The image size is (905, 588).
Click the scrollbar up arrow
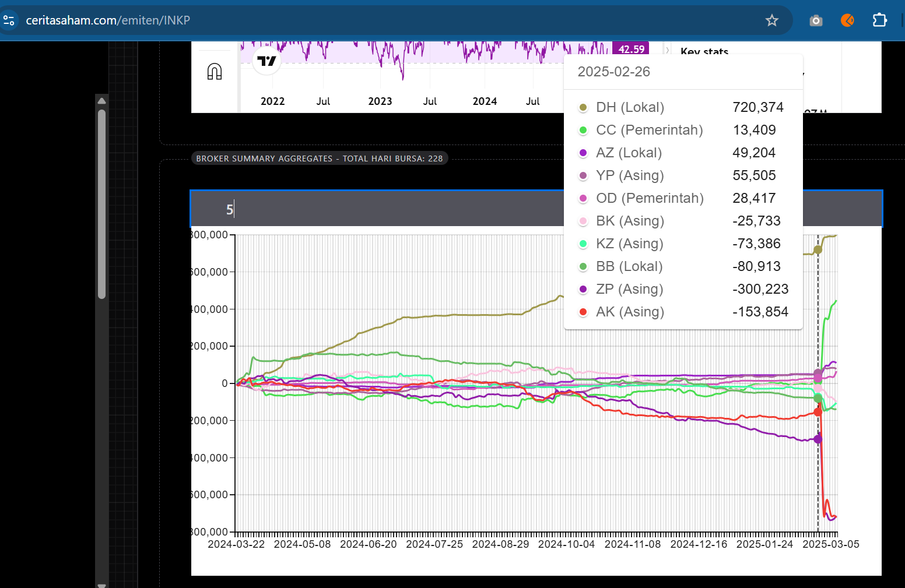point(102,101)
